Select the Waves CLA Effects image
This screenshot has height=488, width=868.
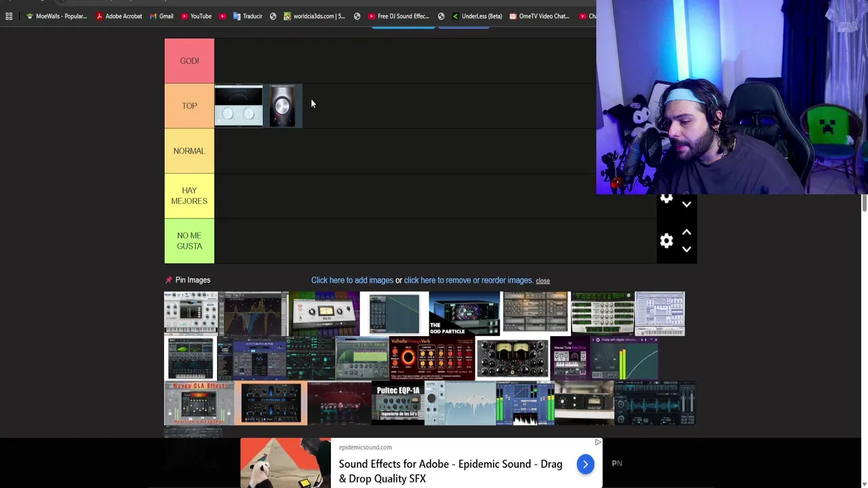[x=199, y=403]
